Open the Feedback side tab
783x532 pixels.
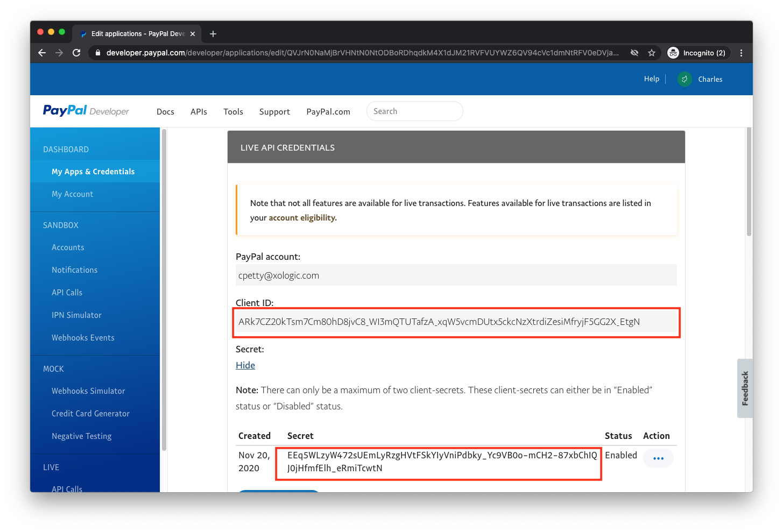(745, 388)
